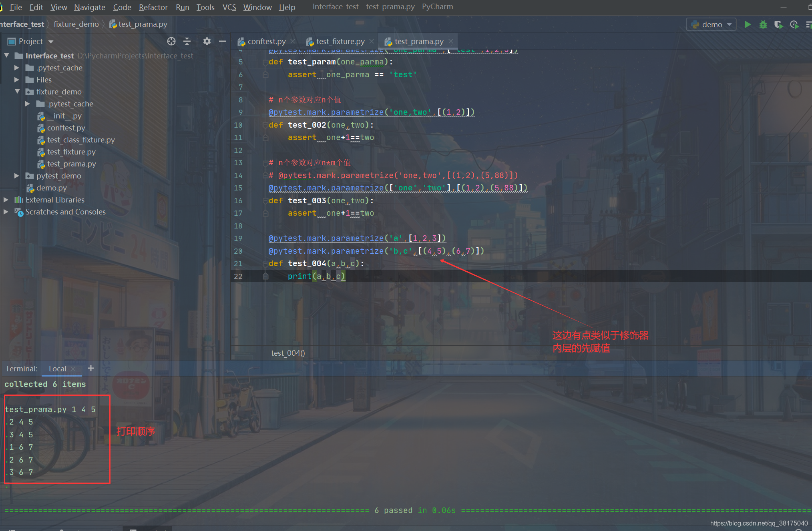The image size is (812, 531).
Task: Open the demo run configuration dropdown
Action: click(x=712, y=24)
